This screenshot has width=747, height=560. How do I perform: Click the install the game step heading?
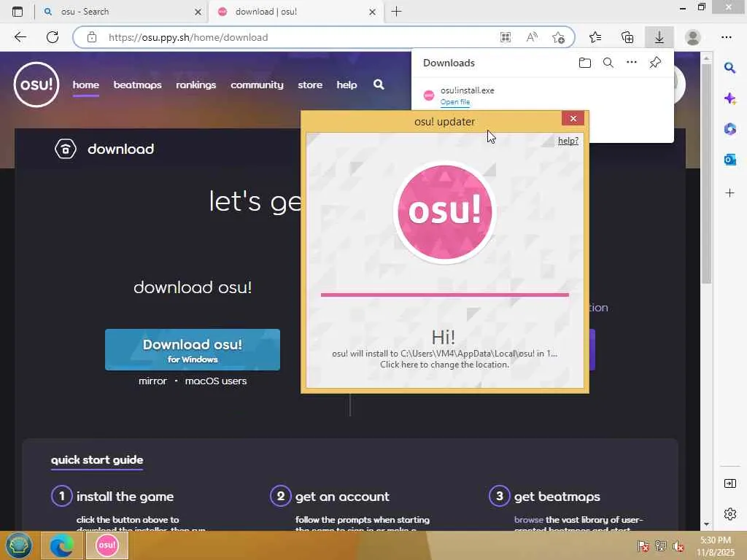(x=125, y=496)
